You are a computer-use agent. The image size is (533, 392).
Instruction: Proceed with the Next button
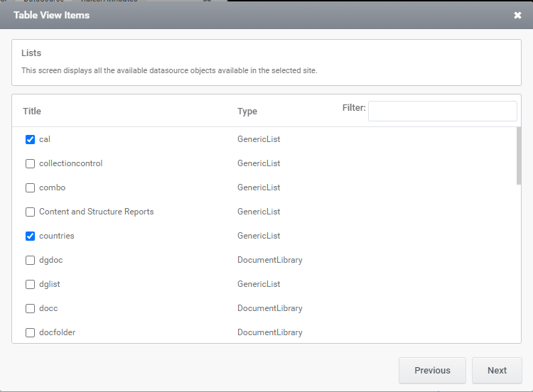click(x=497, y=370)
